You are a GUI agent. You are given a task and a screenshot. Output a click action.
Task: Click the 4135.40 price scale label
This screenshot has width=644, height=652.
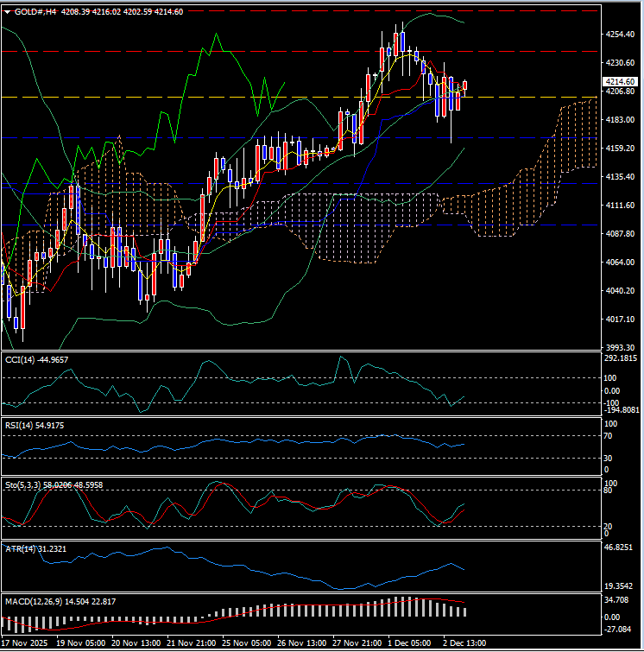tap(622, 177)
